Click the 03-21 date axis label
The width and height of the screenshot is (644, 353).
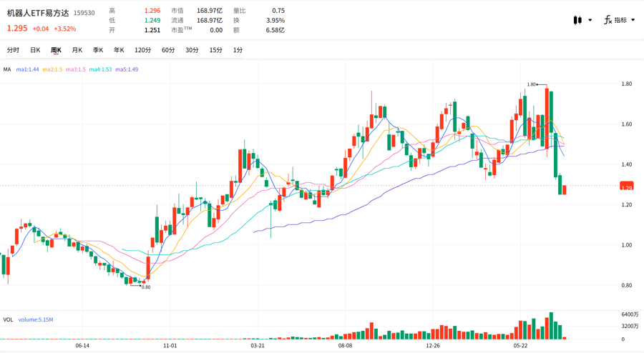point(258,346)
